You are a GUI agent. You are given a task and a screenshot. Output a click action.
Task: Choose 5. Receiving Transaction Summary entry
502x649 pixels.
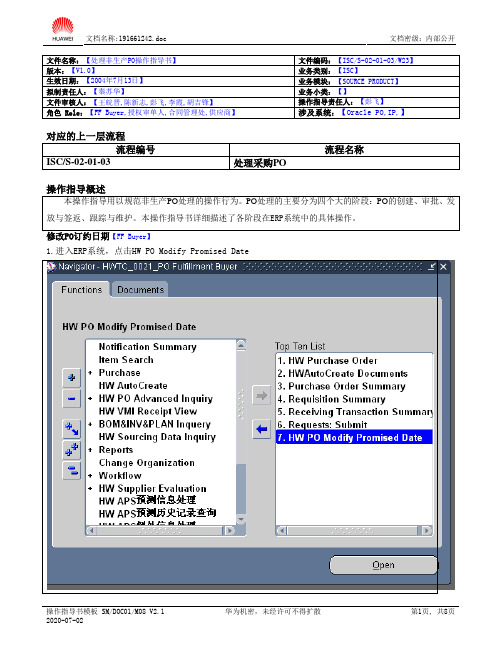pyautogui.click(x=355, y=412)
